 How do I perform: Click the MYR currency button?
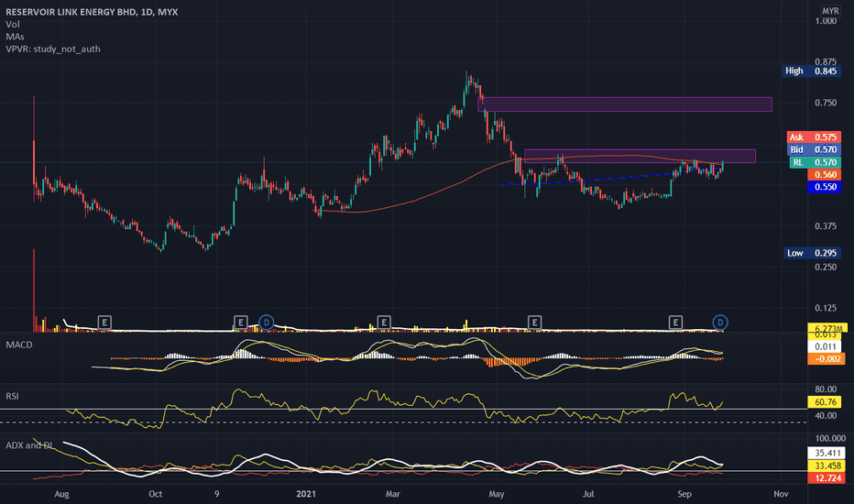click(x=830, y=11)
